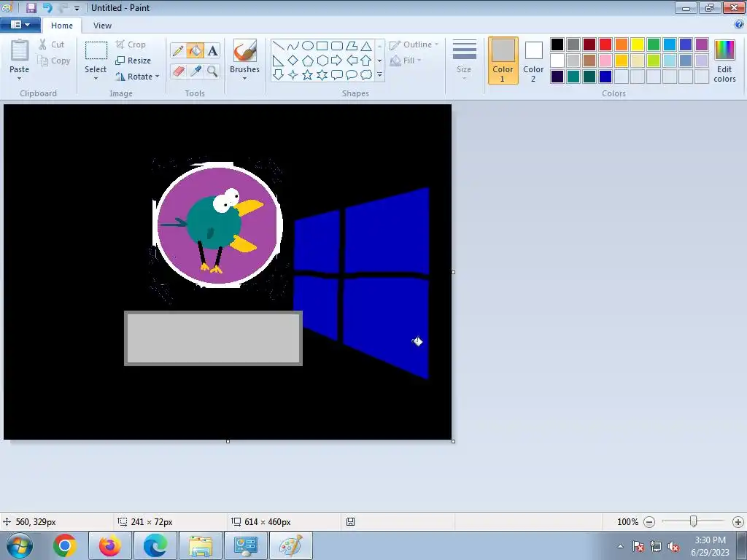Click the Save icon in quick access toolbar
This screenshot has width=747, height=560.
(x=31, y=7)
